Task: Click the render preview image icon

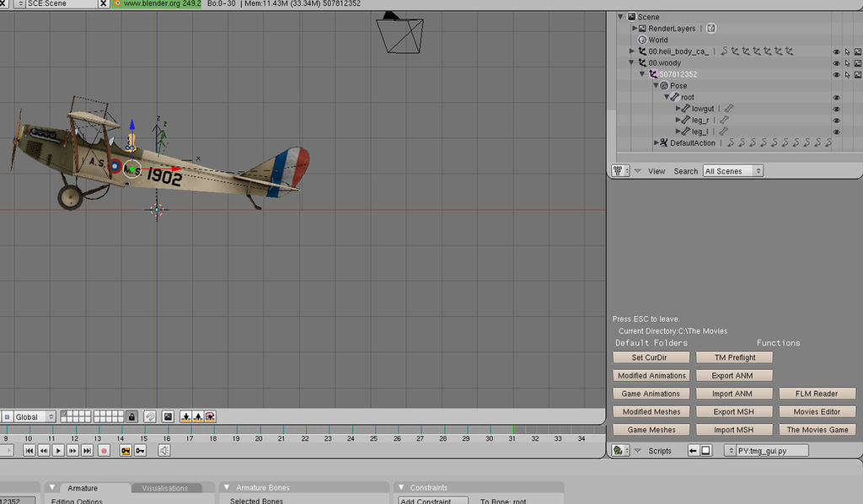Action: point(169,417)
